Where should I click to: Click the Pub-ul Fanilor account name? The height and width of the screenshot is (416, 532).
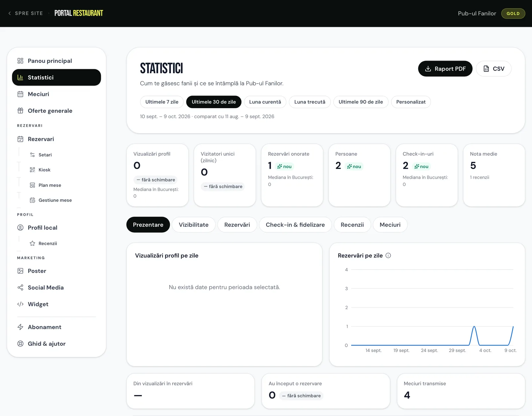[x=477, y=13]
